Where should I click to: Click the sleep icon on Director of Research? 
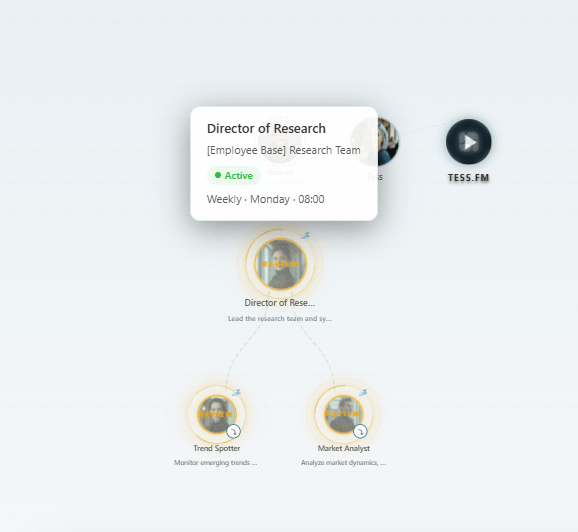pos(305,236)
